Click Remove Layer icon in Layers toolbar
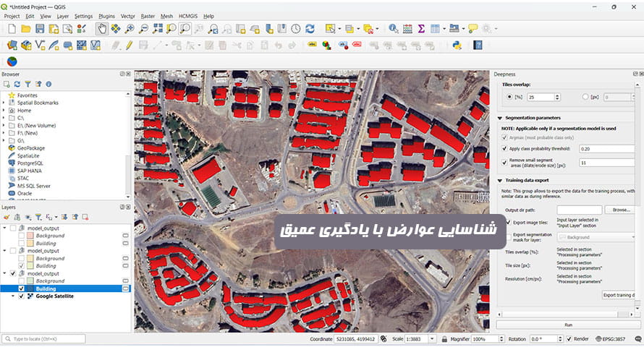The image size is (644, 347). pos(85,217)
